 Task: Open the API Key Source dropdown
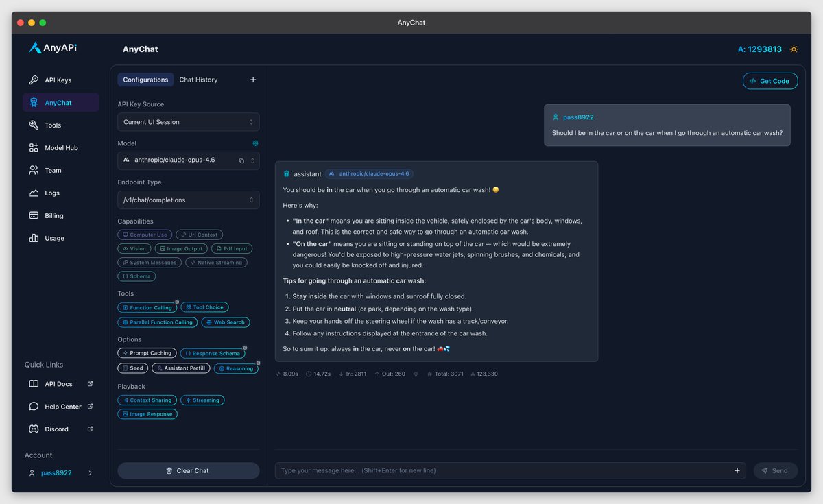click(x=189, y=122)
